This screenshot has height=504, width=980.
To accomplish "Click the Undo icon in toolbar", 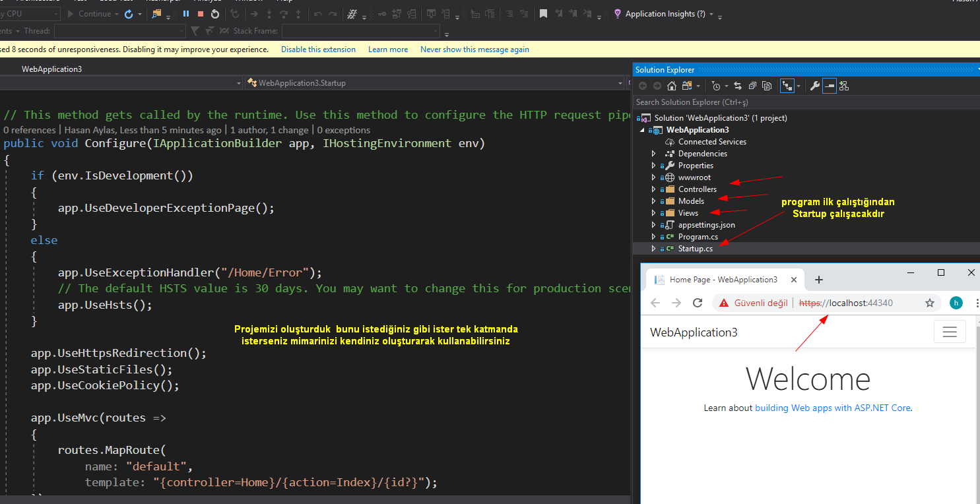I will click(x=318, y=14).
